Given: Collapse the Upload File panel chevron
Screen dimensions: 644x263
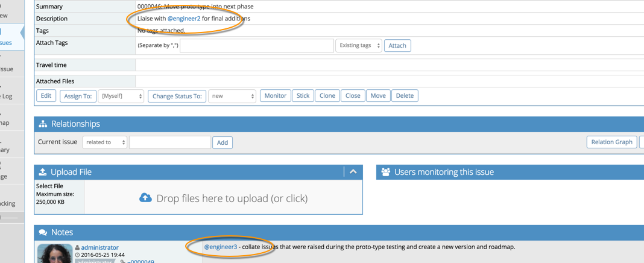Looking at the screenshot, I should coord(353,172).
